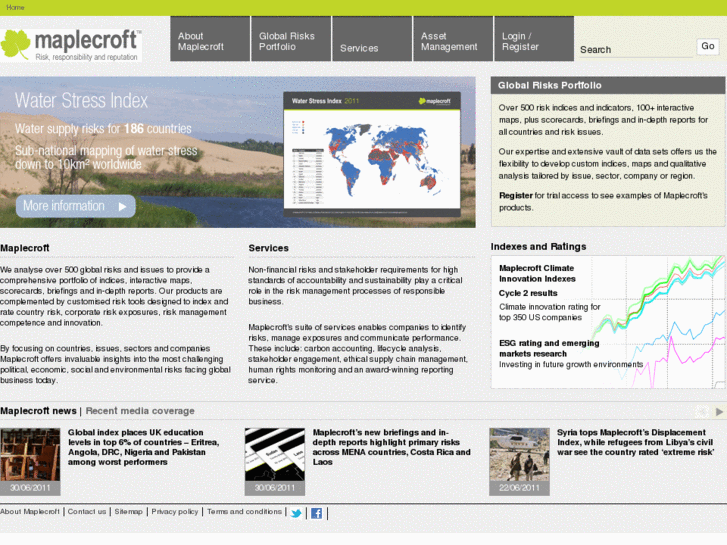Screen dimensions: 727x545
Task: Click the Maplecroft leaf logo
Action: coord(71,45)
